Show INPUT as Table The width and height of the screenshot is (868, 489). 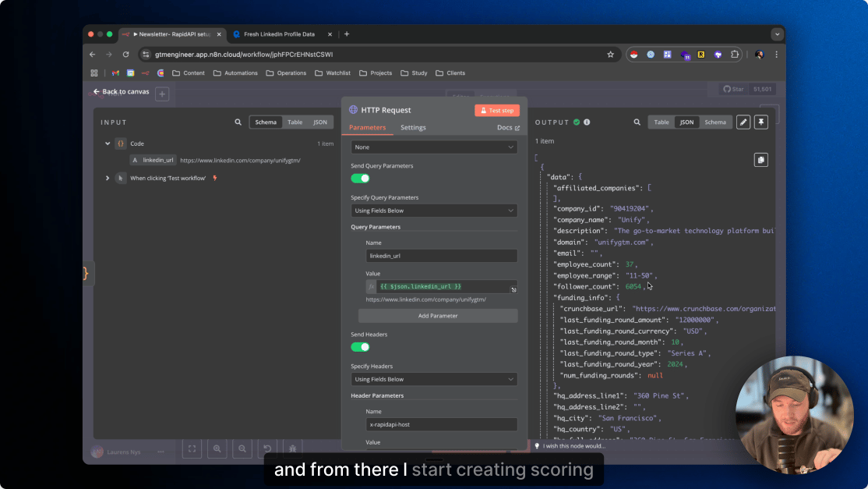tap(295, 122)
